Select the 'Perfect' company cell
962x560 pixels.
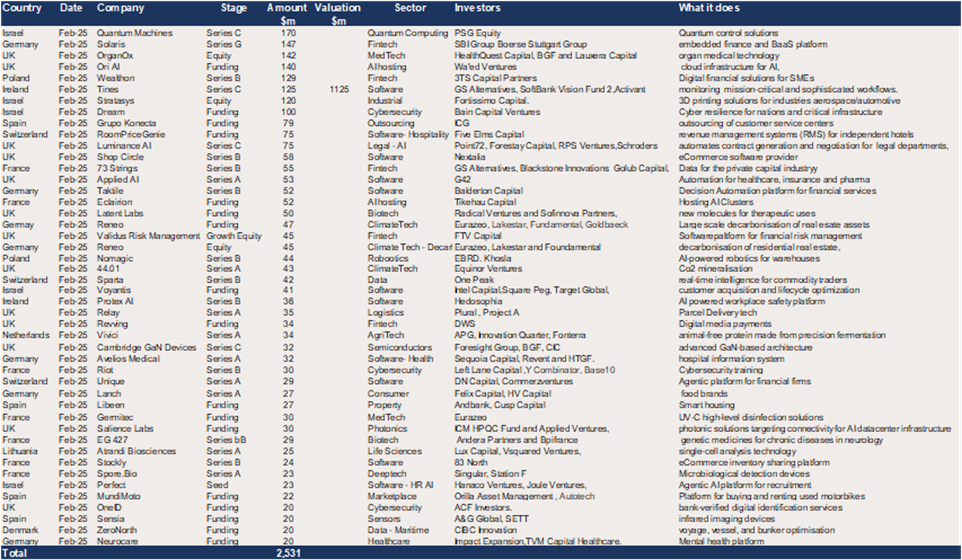[111, 485]
